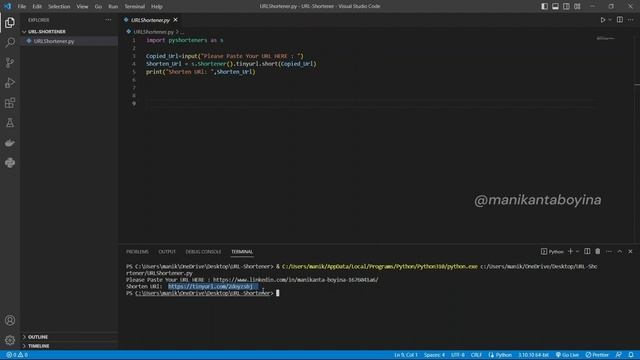Open the Source Control view

click(10, 62)
